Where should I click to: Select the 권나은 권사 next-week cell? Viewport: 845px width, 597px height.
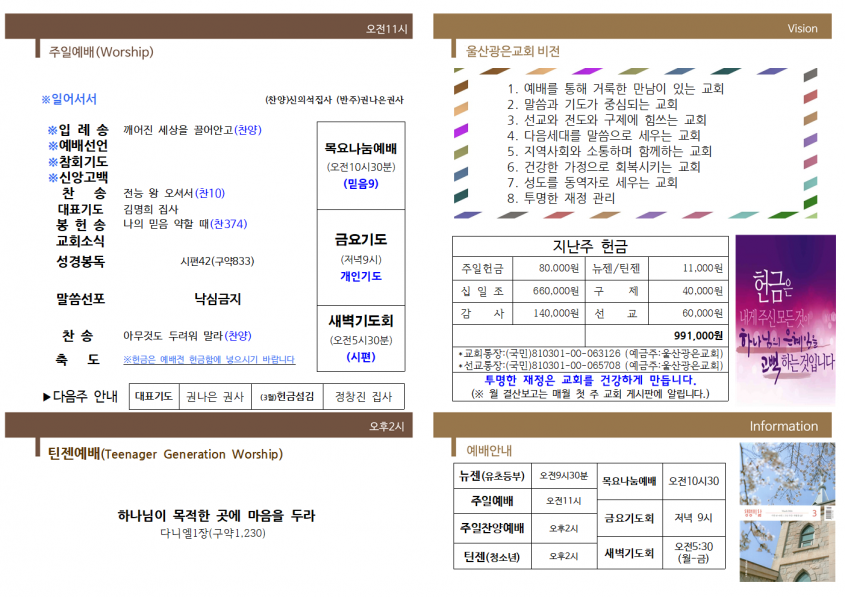click(x=215, y=397)
